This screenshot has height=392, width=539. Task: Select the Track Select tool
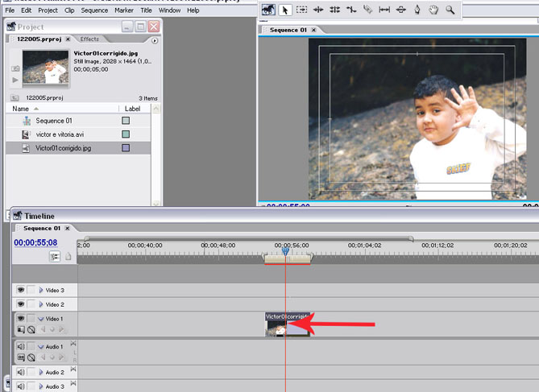[301, 10]
